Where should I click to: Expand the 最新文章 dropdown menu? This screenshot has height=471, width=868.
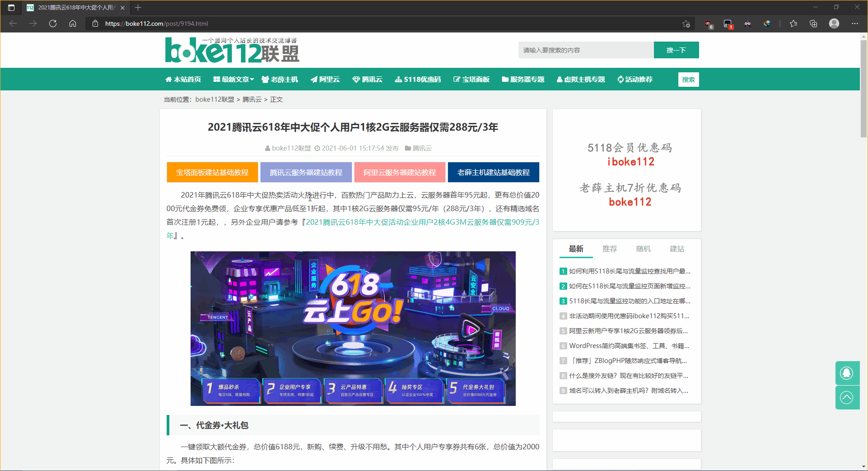point(233,80)
